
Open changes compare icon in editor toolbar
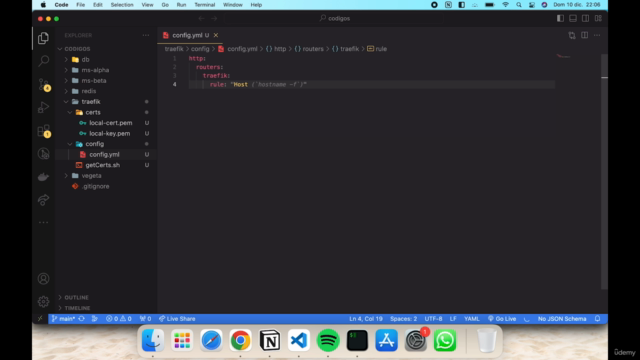coord(572,36)
